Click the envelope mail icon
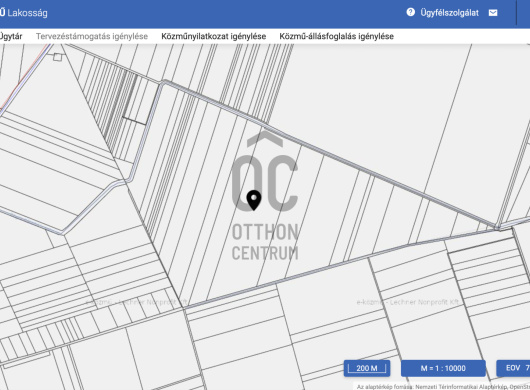Screen dimensions: 530x390 (493, 13)
